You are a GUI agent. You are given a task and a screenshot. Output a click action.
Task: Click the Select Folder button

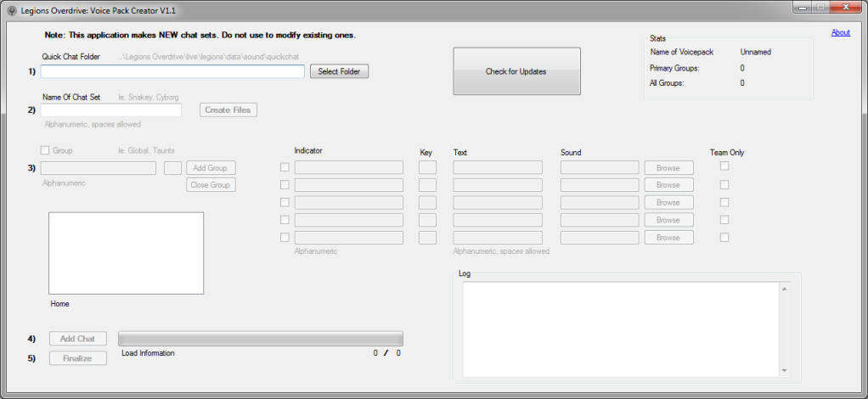coord(339,71)
